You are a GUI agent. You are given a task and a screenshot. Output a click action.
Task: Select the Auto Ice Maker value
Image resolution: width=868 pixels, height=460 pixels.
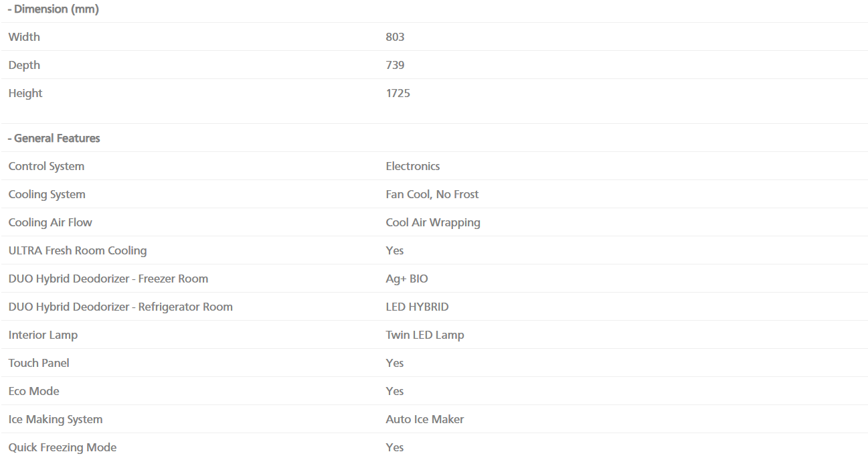click(425, 419)
